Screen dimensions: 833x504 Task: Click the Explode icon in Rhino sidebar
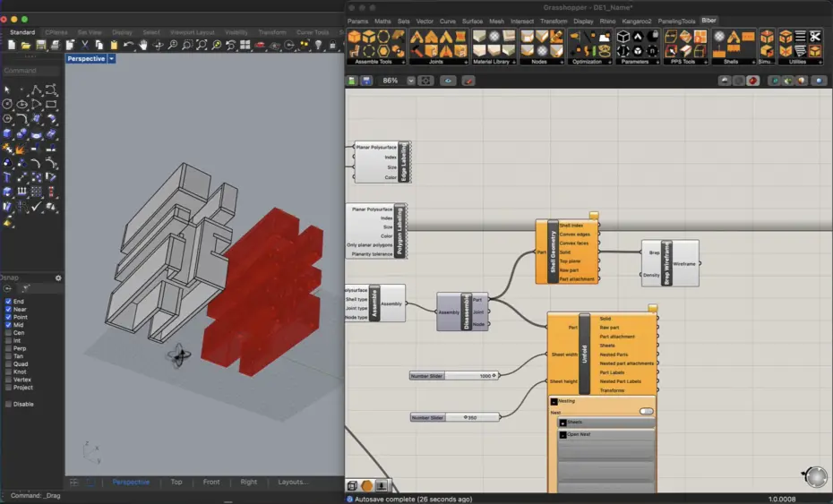click(21, 149)
